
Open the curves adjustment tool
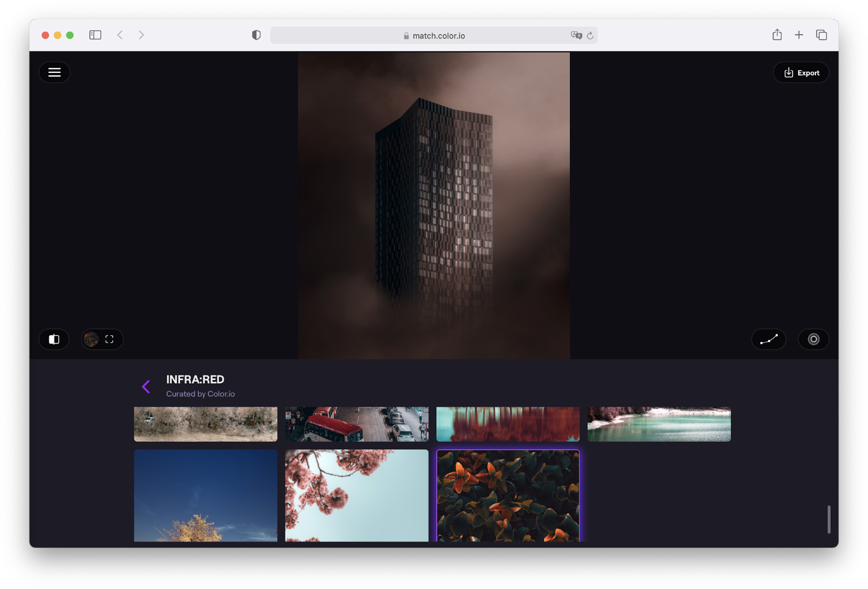[769, 339]
